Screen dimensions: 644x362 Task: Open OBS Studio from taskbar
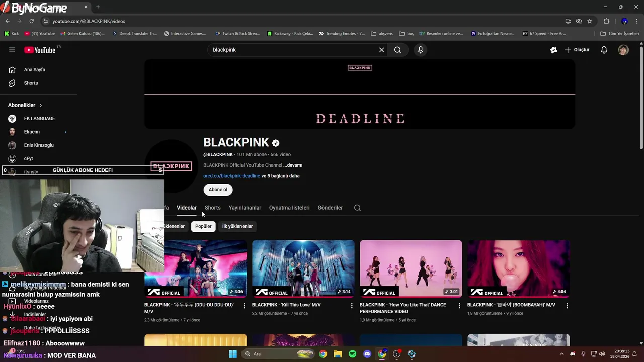coord(397,354)
